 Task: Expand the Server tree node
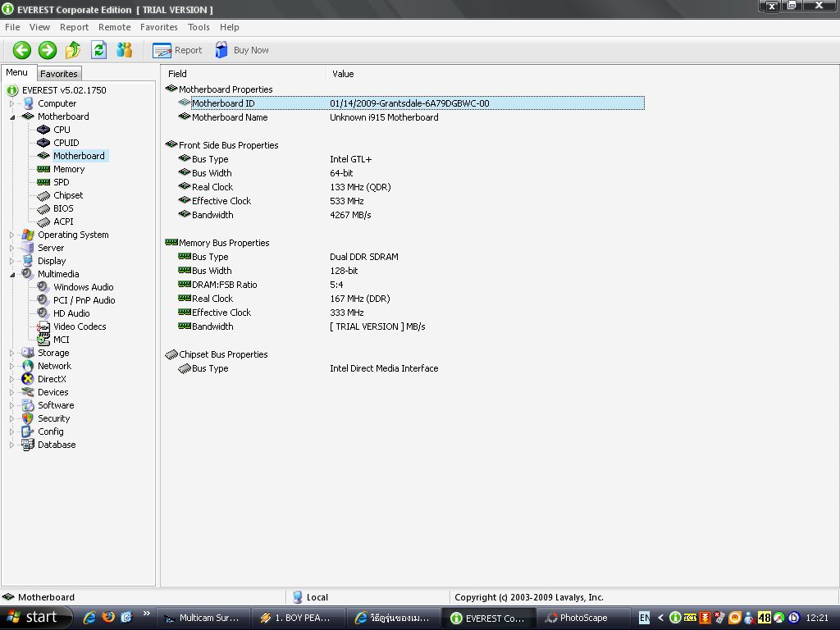point(11,248)
